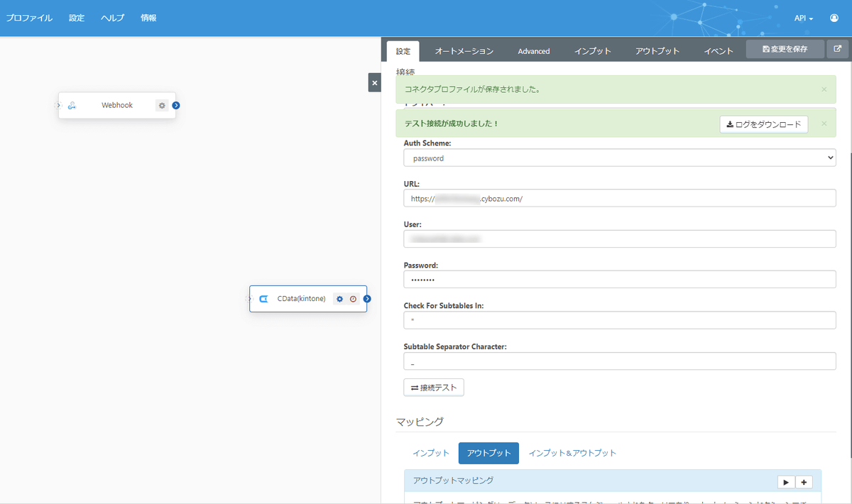852x504 pixels.
Task: Click the 変更を保存 button
Action: pyautogui.click(x=785, y=49)
